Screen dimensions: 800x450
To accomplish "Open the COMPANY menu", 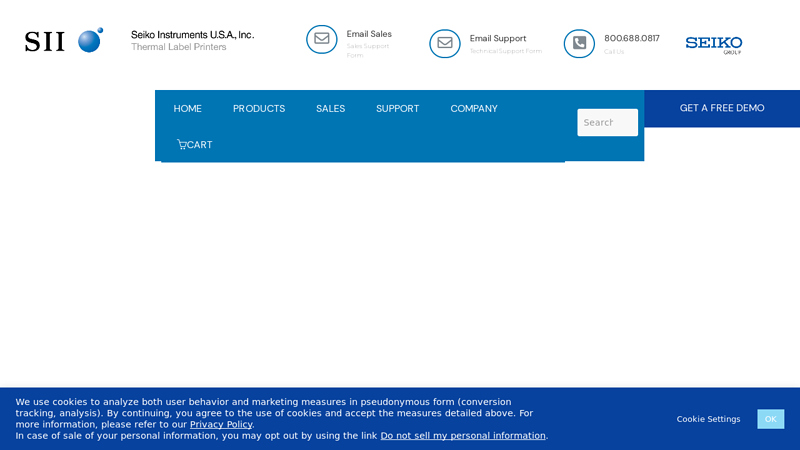I will coord(473,109).
